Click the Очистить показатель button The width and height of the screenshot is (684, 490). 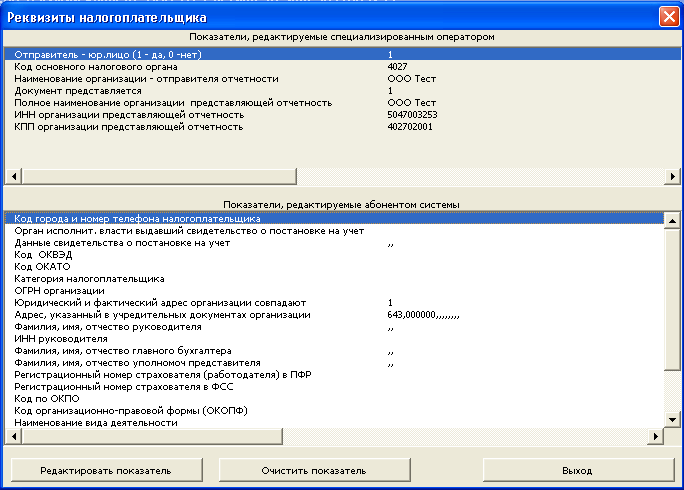pos(314,470)
